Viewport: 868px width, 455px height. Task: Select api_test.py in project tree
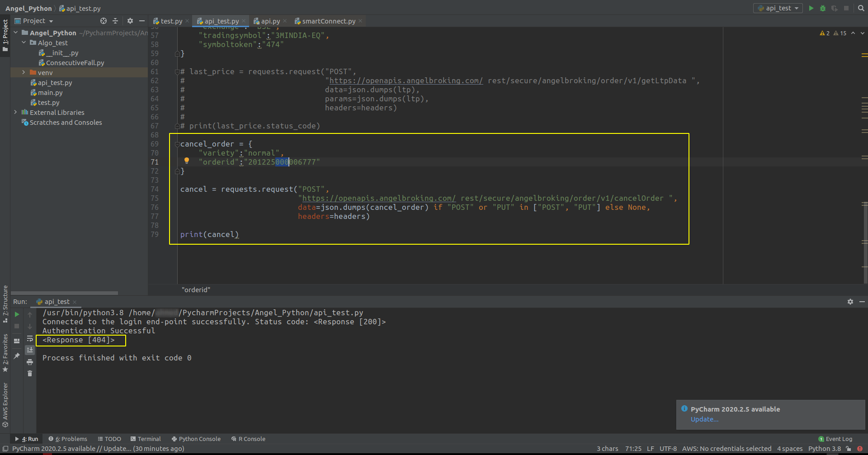coord(52,83)
